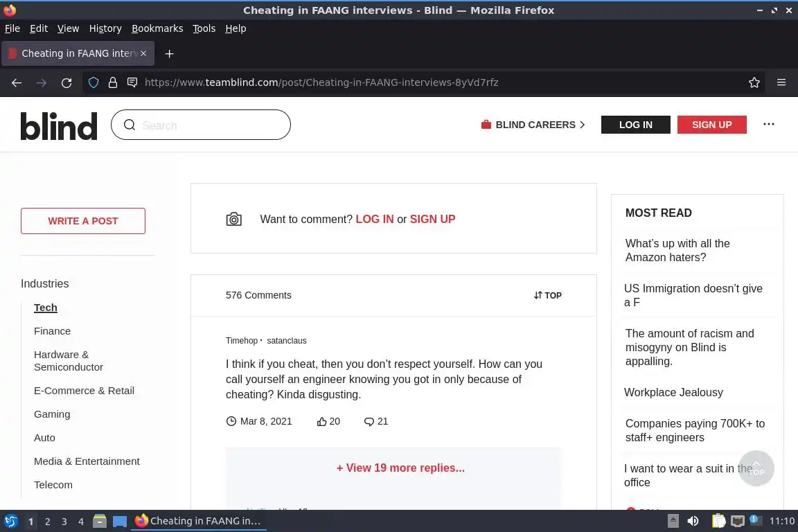Open the Firefox hamburger application menu

781,82
